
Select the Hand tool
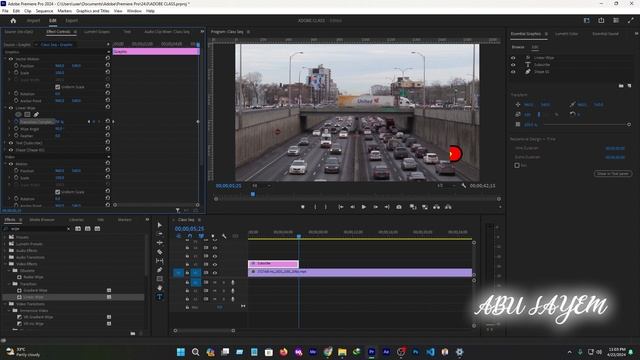160,288
